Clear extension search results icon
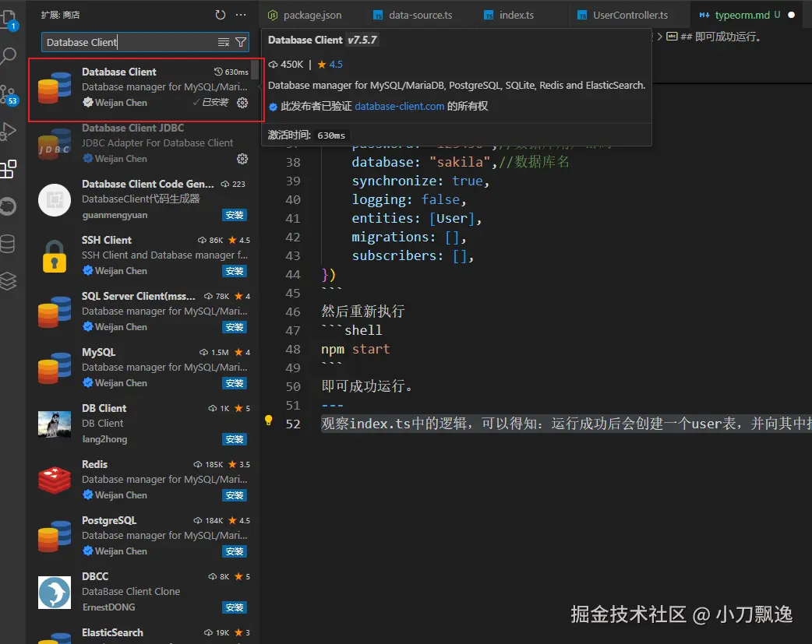The width and height of the screenshot is (812, 644). [223, 43]
